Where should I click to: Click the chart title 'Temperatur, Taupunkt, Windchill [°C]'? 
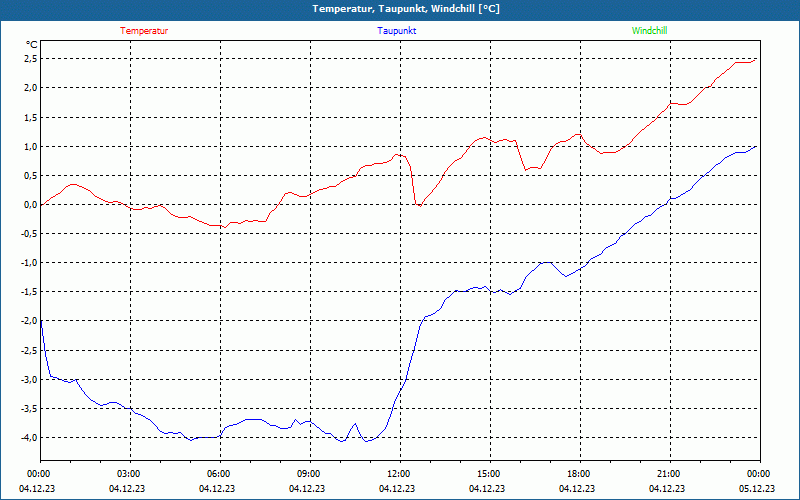[x=406, y=9]
